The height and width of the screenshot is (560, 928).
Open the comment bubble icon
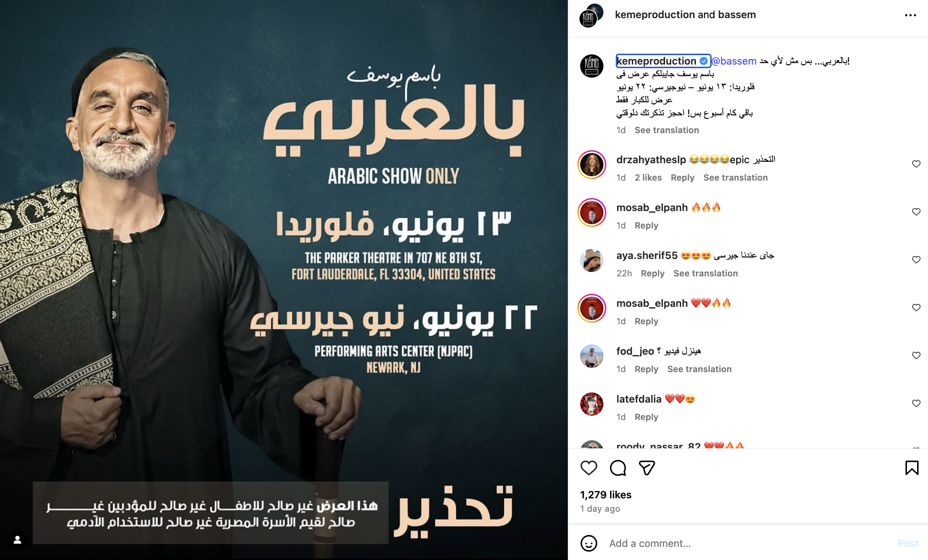(618, 468)
